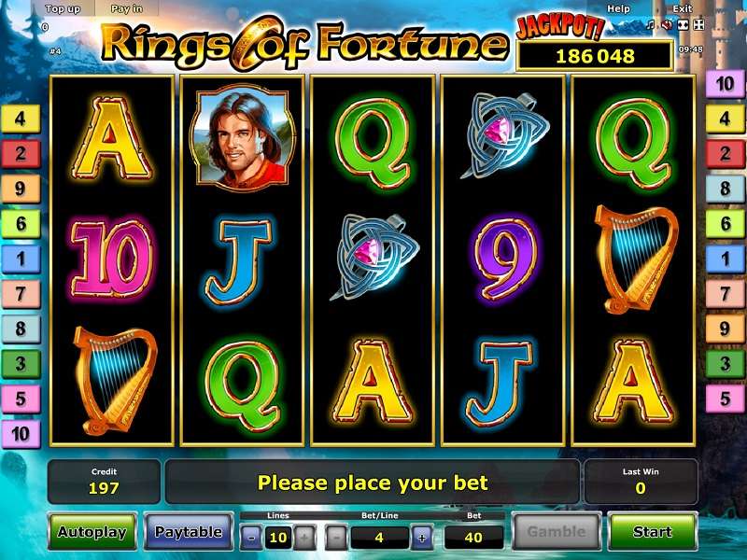Enable Autoplay
Viewport: 747px width, 560px height.
pyautogui.click(x=92, y=531)
